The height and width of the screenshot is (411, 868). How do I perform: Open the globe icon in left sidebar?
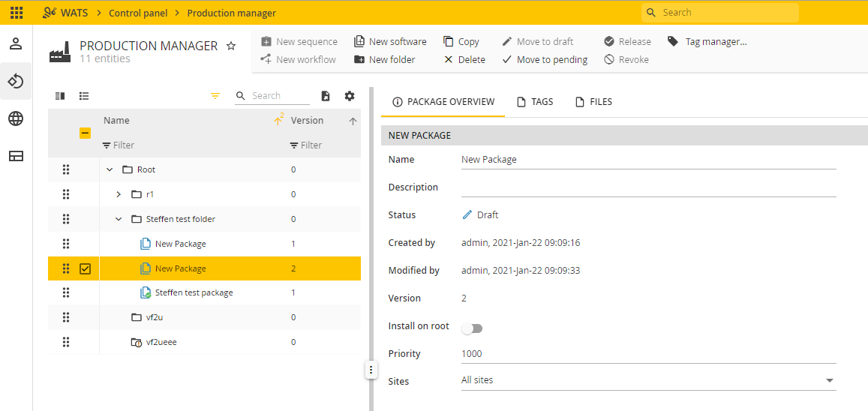coord(16,118)
